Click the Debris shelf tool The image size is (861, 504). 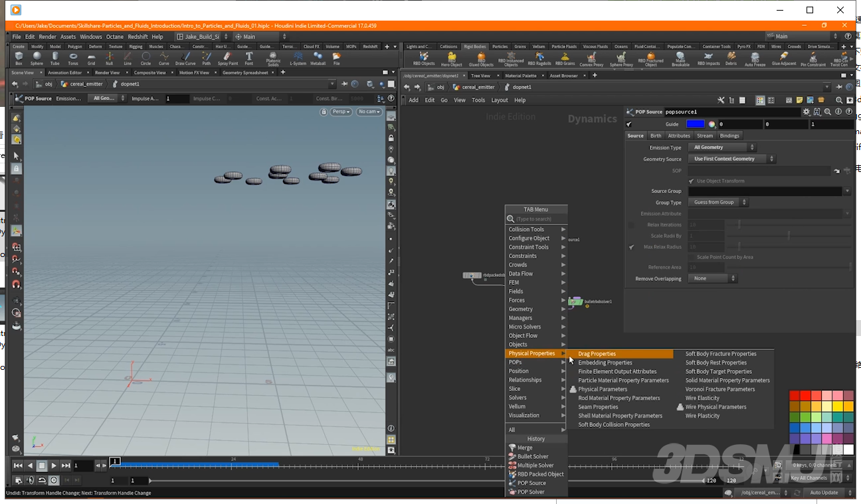click(731, 59)
